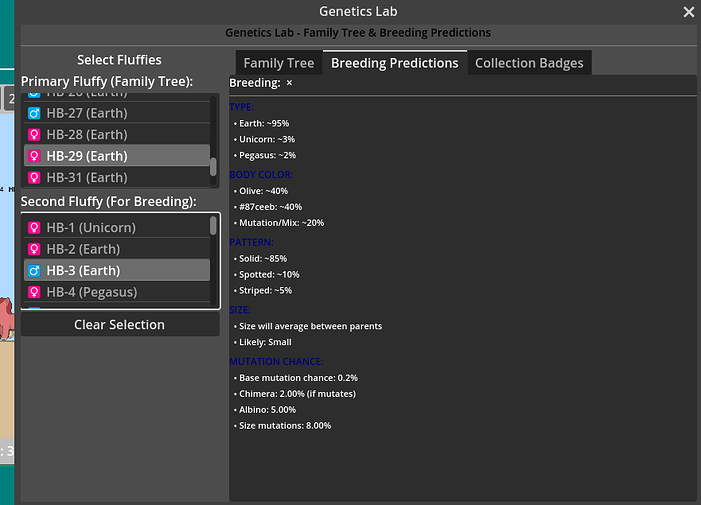Click the female icon beside HB-28

point(34,135)
